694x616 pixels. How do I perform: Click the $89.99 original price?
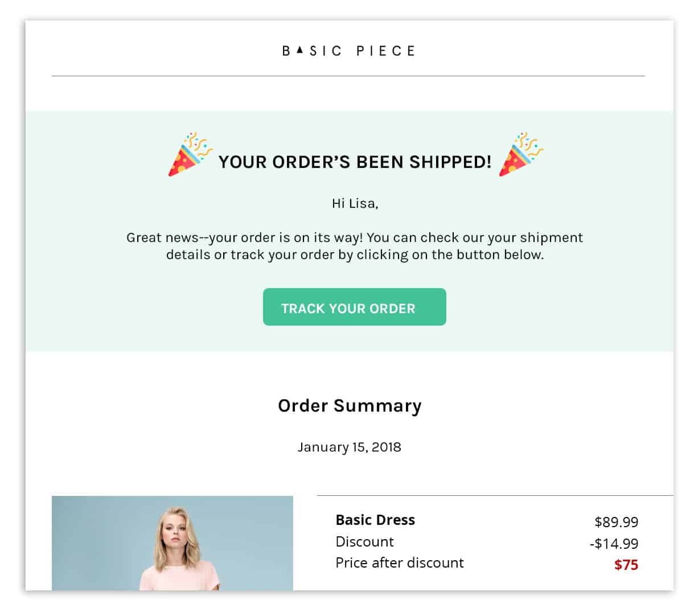[x=616, y=521]
